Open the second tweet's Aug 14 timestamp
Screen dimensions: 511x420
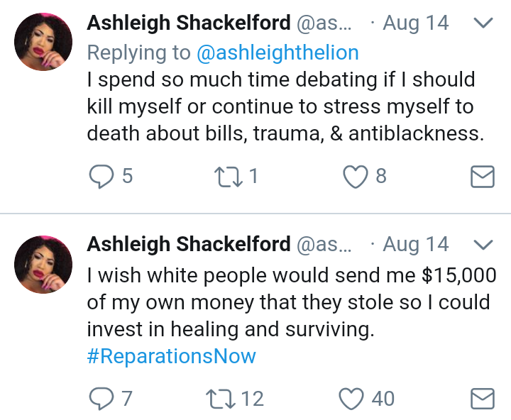click(x=416, y=244)
